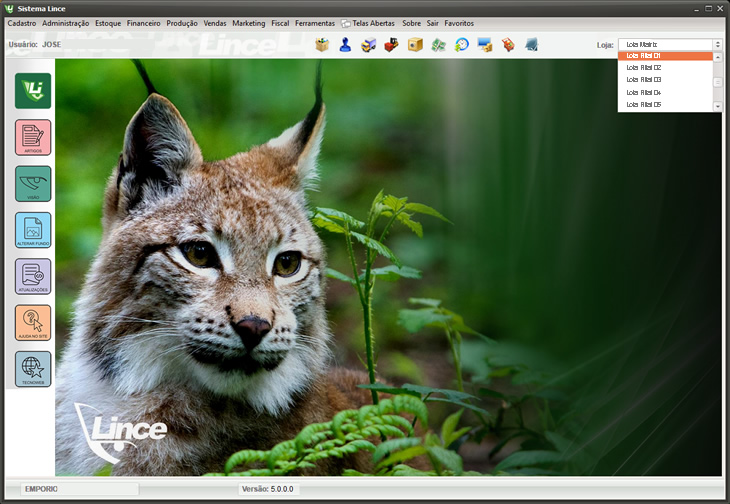Screen dimensions: 730x504
Task: Open the Vendas menu
Action: pos(215,23)
